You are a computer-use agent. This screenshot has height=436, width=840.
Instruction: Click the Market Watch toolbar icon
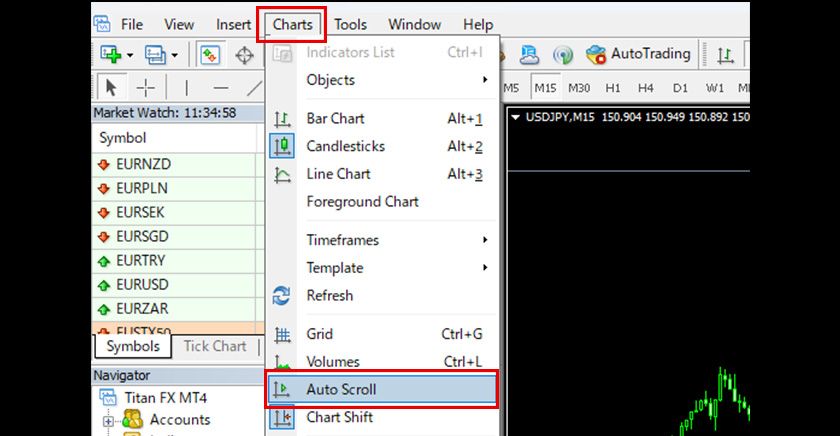click(x=210, y=54)
